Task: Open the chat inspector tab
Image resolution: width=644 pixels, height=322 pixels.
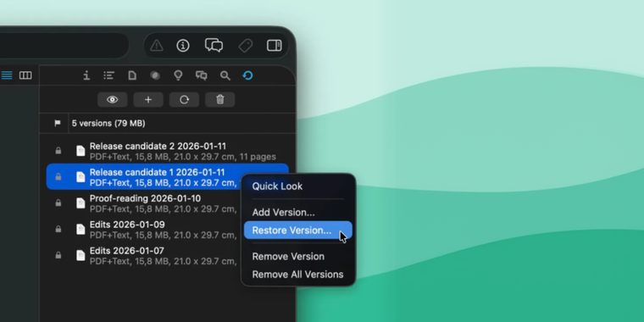Action: (202, 75)
